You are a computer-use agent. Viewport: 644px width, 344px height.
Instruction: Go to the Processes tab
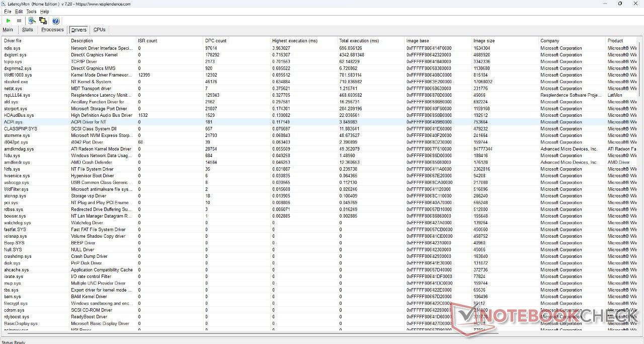point(52,30)
